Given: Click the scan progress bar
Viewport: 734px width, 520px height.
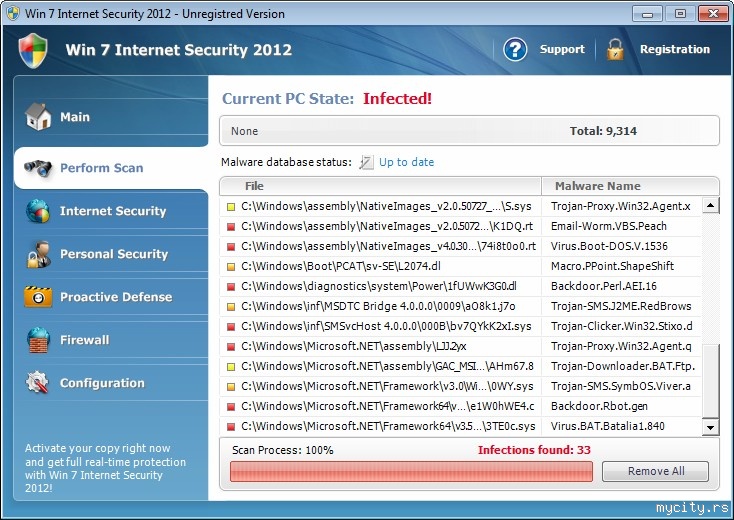Looking at the screenshot, I should pyautogui.click(x=411, y=471).
